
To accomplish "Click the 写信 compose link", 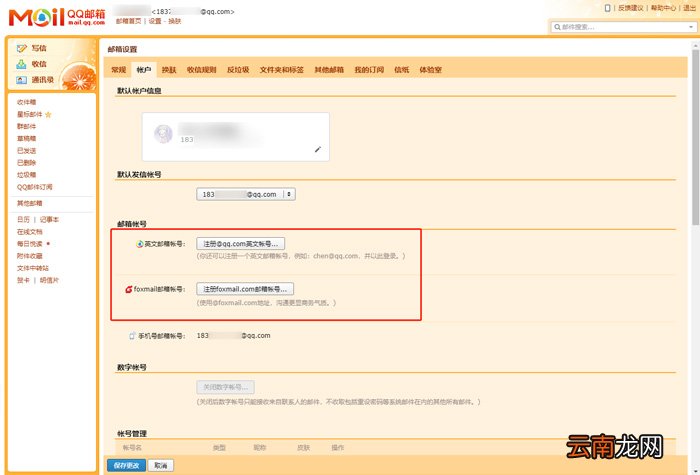I will click(x=39, y=48).
